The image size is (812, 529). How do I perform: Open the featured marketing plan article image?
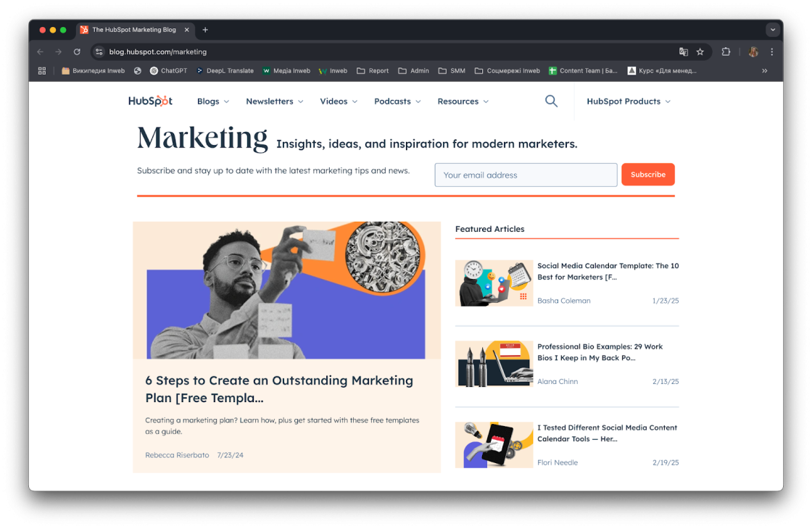[286, 291]
